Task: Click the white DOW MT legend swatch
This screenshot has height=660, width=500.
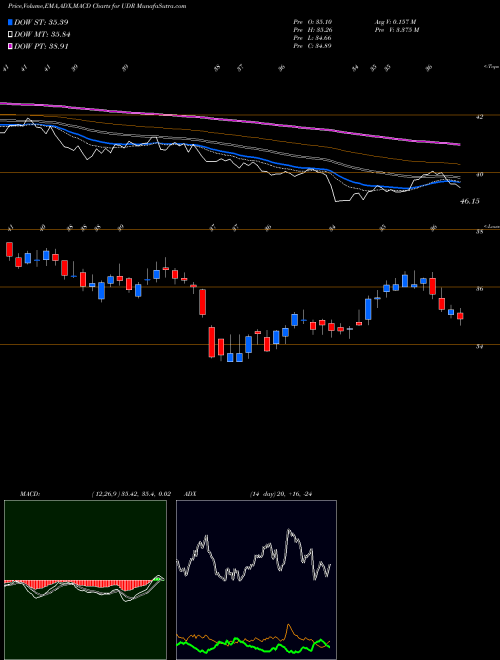Action: coord(10,35)
